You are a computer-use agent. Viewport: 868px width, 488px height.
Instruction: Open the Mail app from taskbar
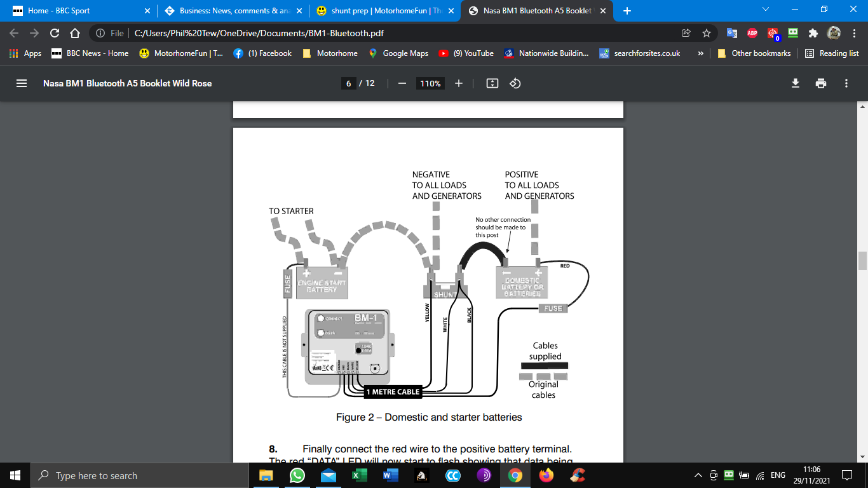(328, 475)
